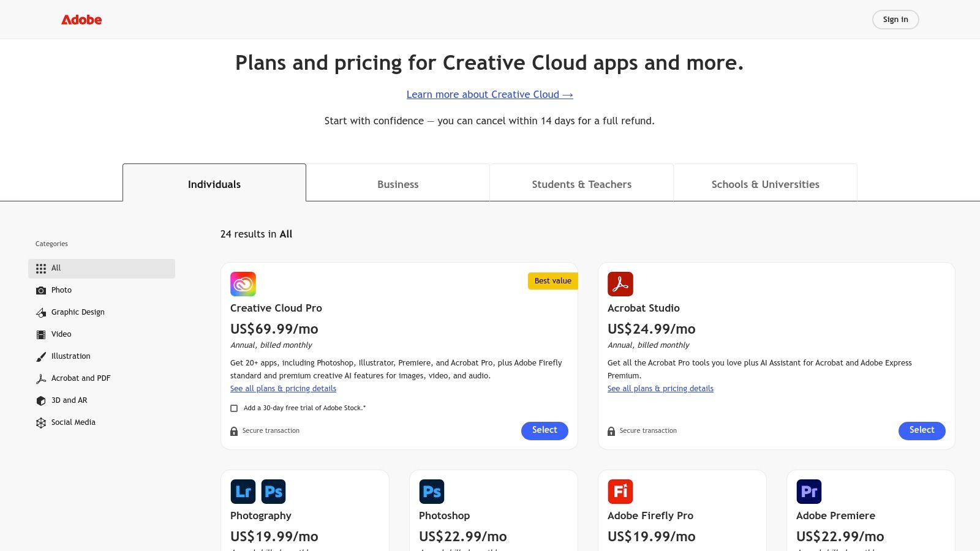Open the Graphic Design category
Image resolution: width=980 pixels, height=551 pixels.
coord(78,312)
